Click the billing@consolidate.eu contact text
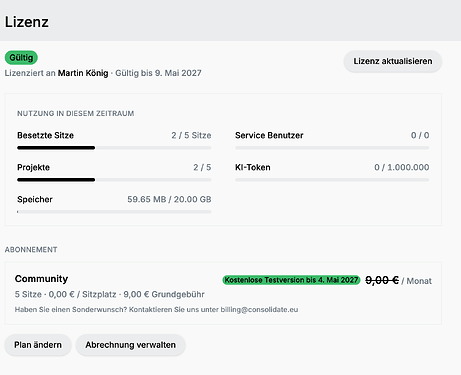Image resolution: width=461 pixels, height=375 pixels. pyautogui.click(x=259, y=309)
